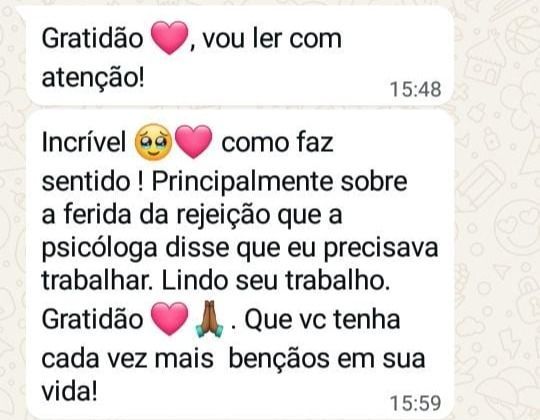This screenshot has width=540, height=420.
Task: Click the text como faz
Action: tap(277, 143)
